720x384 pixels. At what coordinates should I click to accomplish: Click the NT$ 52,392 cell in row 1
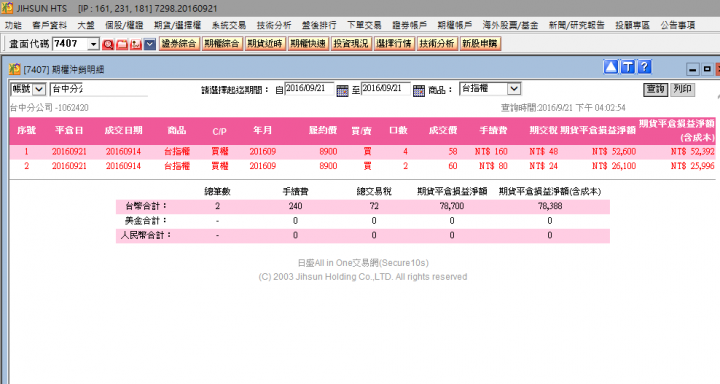pyautogui.click(x=692, y=151)
